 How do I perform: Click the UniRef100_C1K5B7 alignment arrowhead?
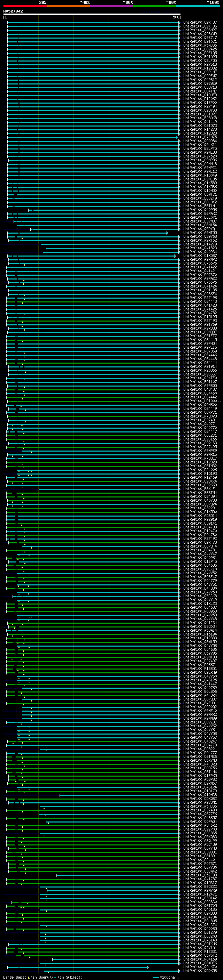(x=175, y=256)
